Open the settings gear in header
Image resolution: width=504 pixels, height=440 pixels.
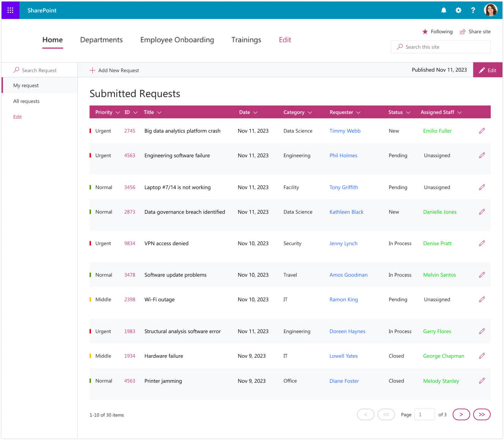click(458, 10)
